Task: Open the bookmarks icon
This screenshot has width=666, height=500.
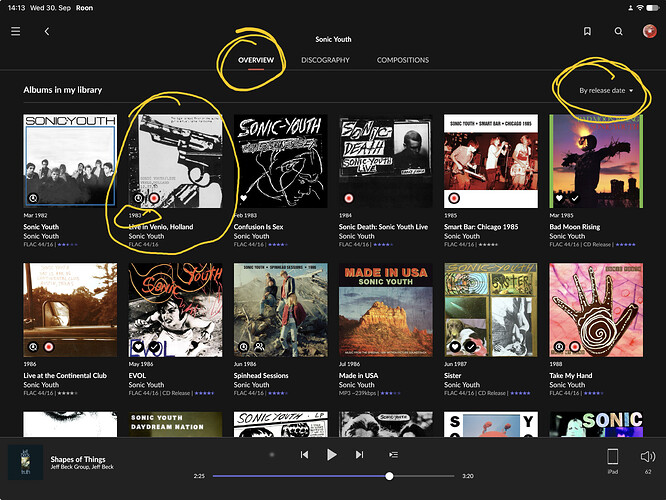Action: [x=587, y=31]
